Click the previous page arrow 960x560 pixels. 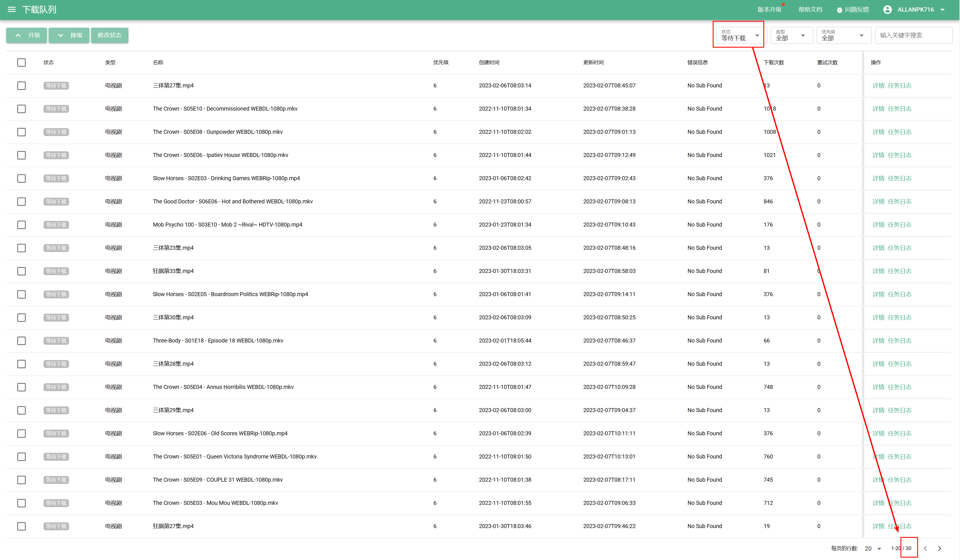coord(925,548)
